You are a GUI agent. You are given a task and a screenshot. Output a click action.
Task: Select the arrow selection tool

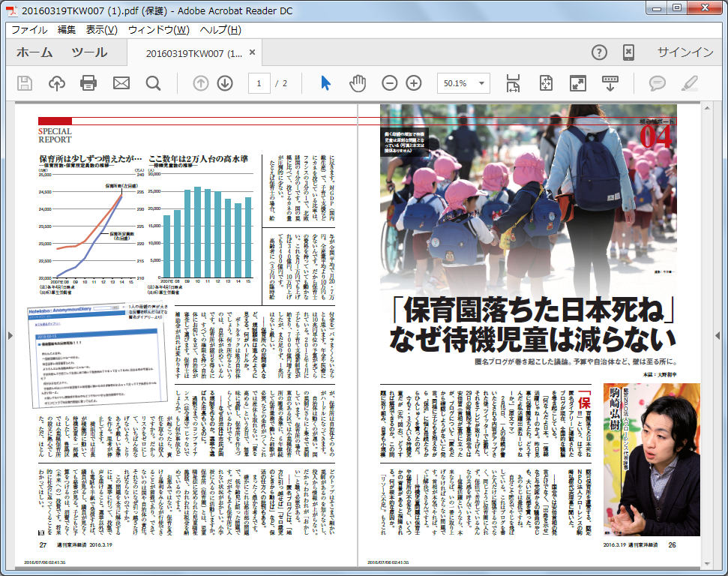pyautogui.click(x=325, y=83)
